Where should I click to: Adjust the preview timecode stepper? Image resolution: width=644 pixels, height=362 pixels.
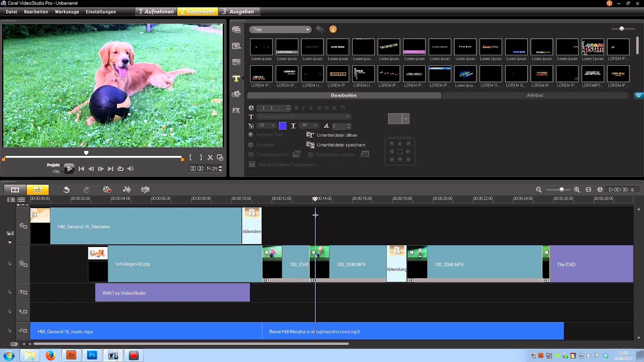(220, 169)
